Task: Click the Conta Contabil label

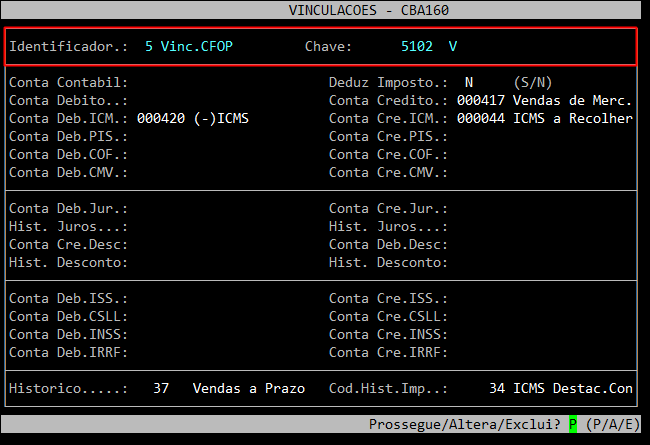Action: coord(68,82)
